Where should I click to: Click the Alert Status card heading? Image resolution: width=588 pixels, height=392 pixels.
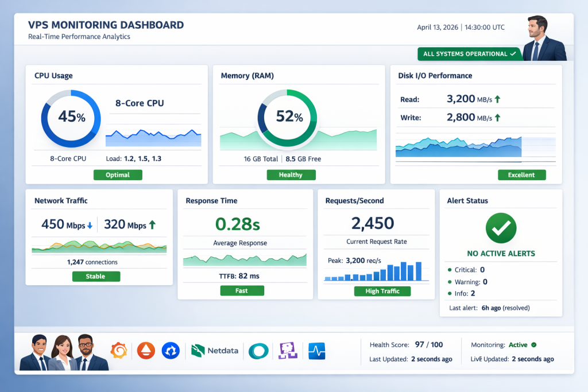467,201
